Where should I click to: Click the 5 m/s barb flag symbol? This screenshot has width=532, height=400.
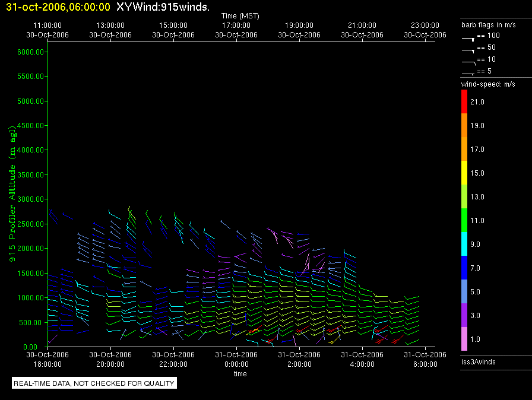tap(468, 74)
